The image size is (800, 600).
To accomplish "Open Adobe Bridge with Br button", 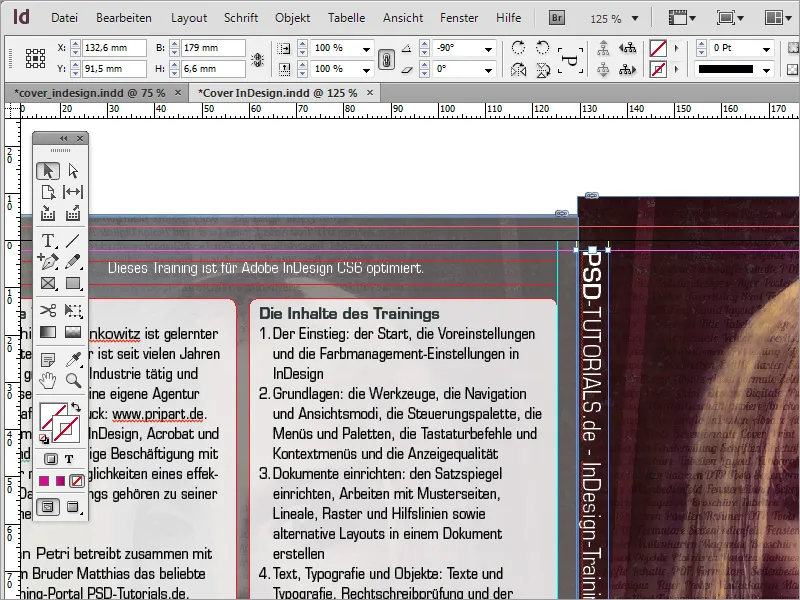I will (x=557, y=18).
